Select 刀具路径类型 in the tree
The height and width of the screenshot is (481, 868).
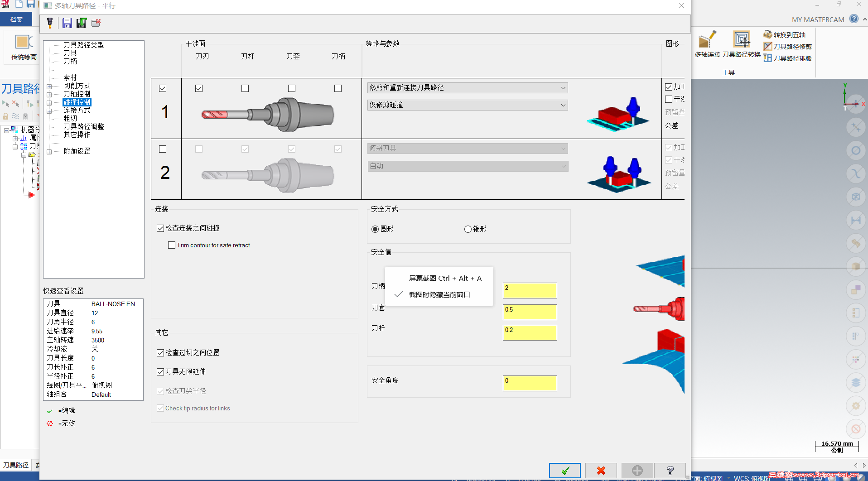[83, 45]
